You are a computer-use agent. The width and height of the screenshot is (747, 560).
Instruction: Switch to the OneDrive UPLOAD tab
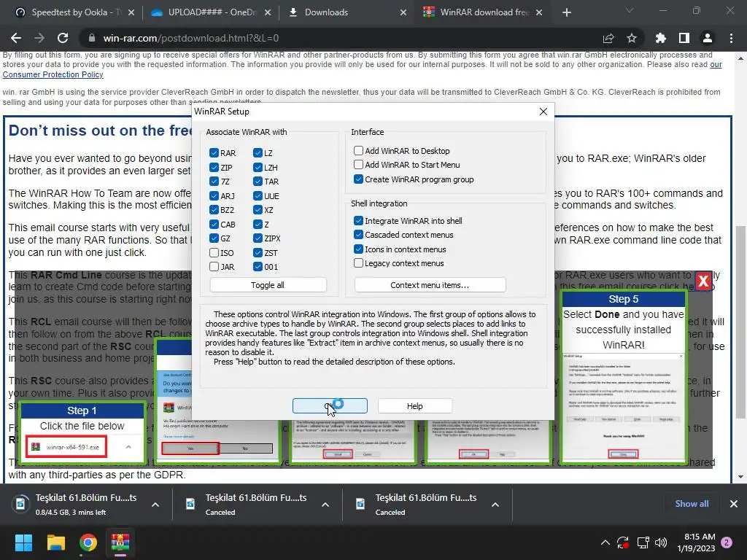click(212, 12)
